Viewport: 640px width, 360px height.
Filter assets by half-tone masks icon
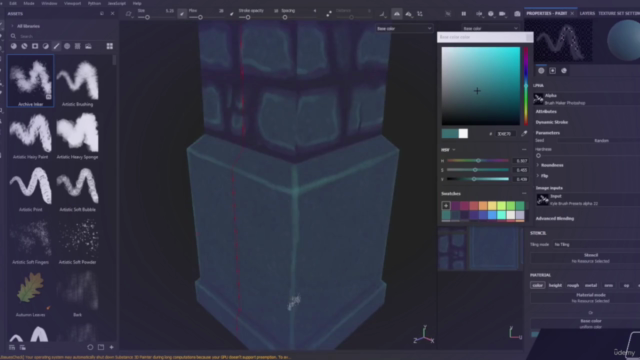46,46
